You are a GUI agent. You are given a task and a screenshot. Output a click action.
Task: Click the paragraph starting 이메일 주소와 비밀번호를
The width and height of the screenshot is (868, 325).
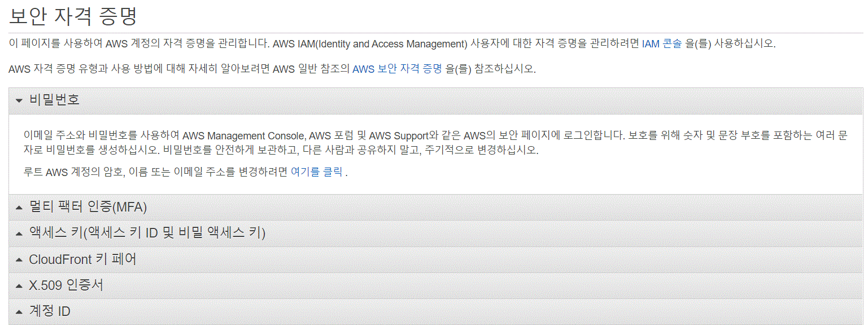click(435, 143)
